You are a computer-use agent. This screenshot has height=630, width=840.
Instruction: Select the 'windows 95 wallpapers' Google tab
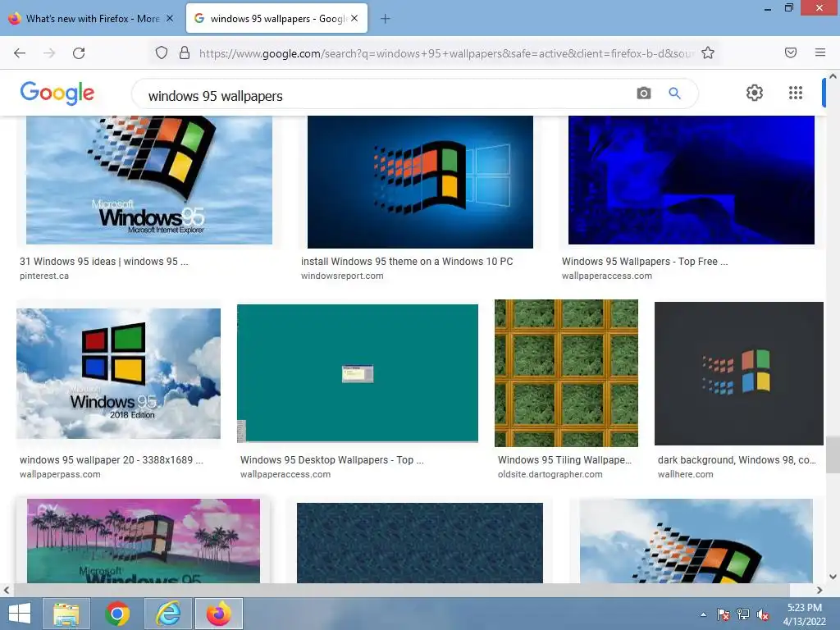click(276, 18)
